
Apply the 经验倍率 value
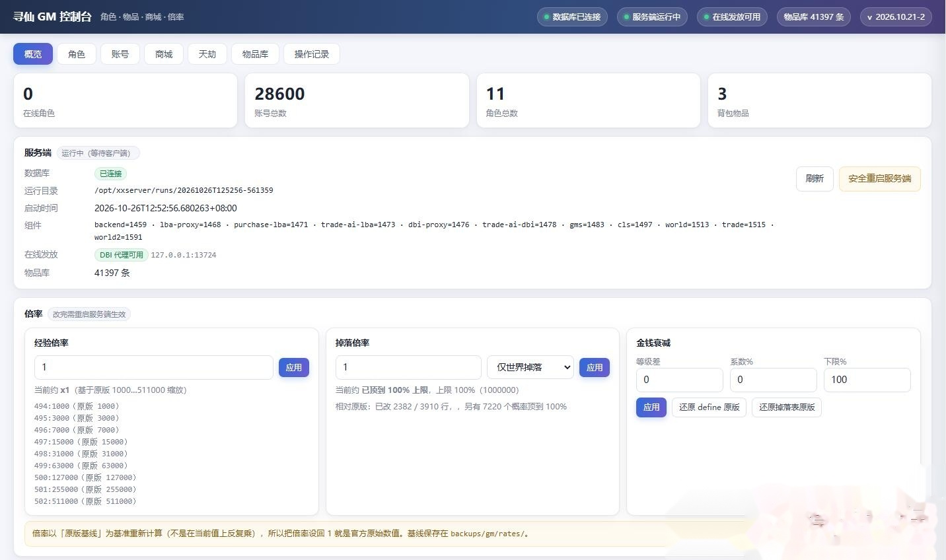tap(294, 367)
